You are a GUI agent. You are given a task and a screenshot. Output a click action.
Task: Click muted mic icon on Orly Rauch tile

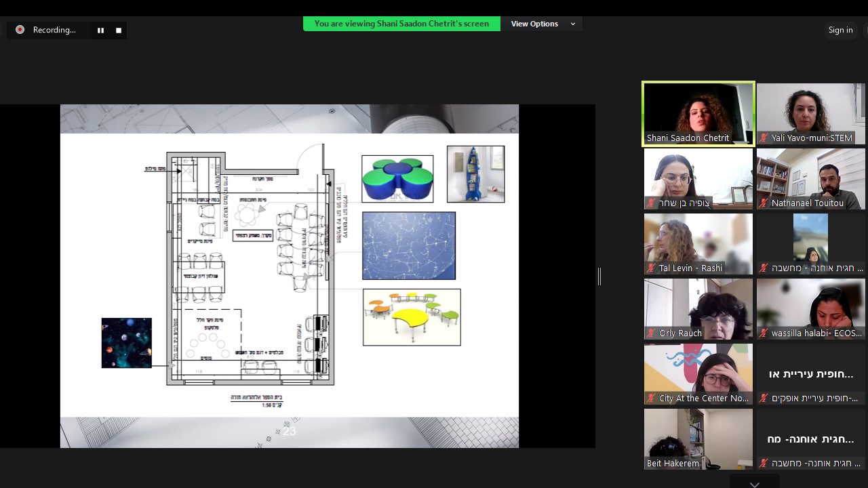click(x=651, y=333)
